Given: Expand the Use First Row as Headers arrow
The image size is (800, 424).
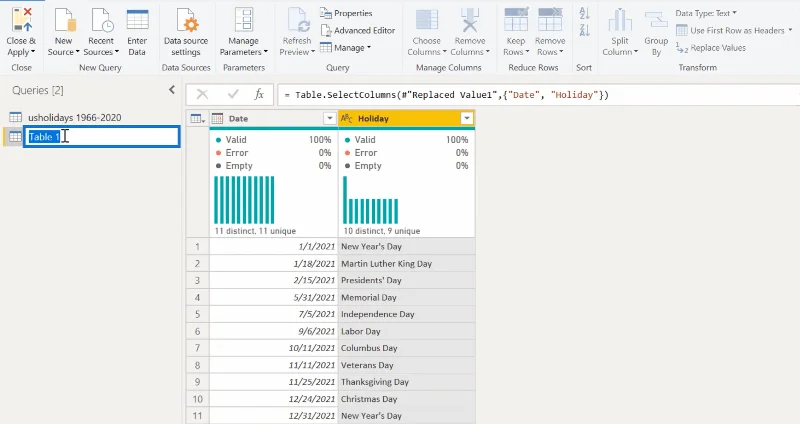Looking at the screenshot, I should (x=790, y=31).
